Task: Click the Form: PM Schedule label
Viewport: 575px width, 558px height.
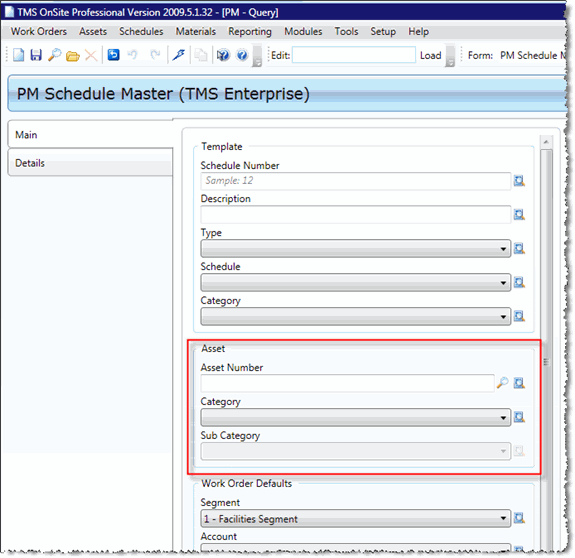Action: pos(517,55)
